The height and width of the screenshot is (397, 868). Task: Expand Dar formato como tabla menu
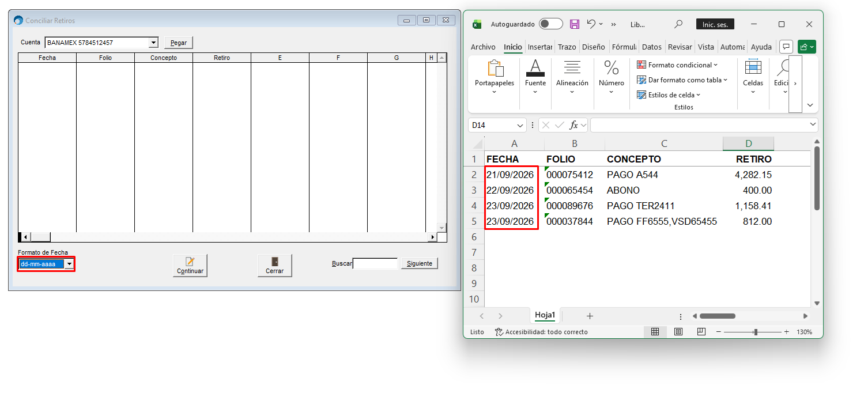[682, 80]
